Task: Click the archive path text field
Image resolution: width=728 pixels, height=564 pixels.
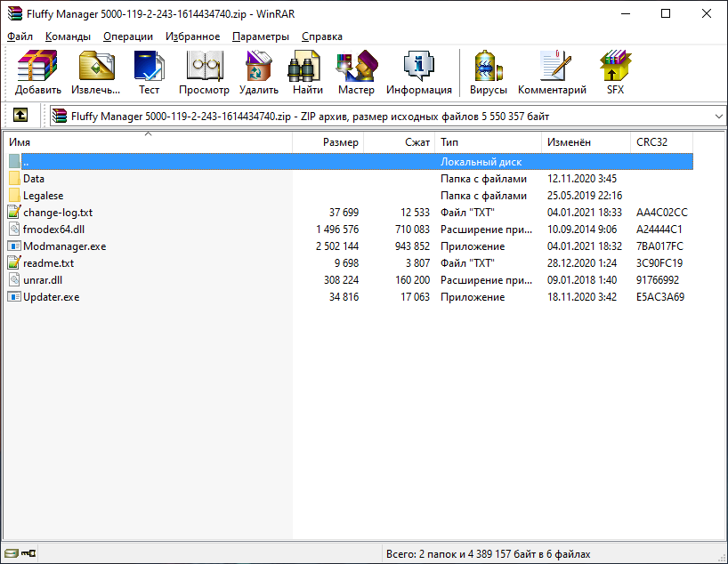Action: point(388,116)
